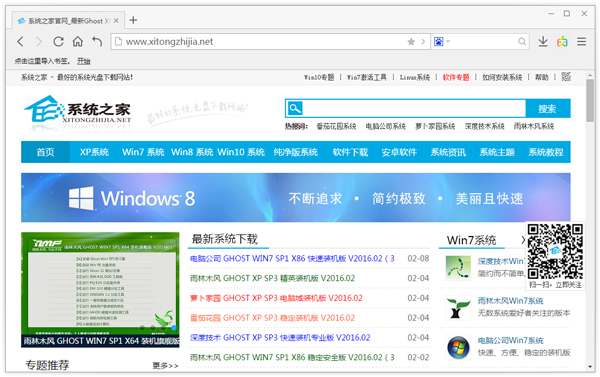Click hot word 雨林木风系统
This screenshot has height=377, width=600.
click(x=534, y=126)
